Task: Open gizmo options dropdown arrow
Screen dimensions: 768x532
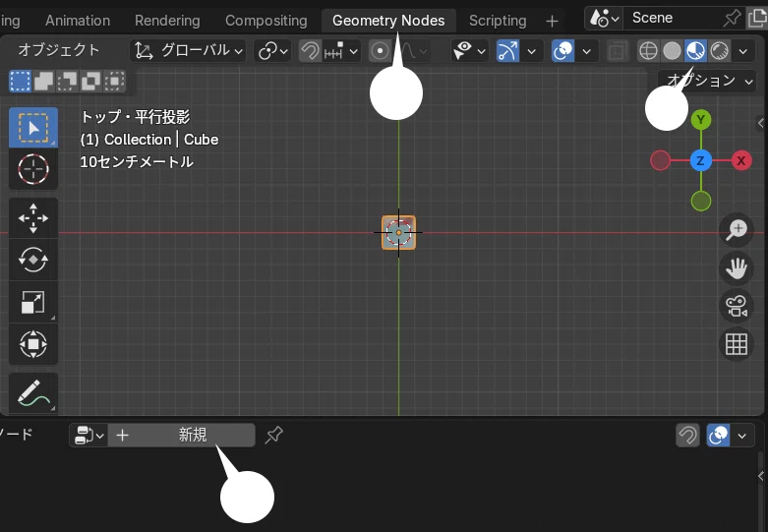Action: [531, 50]
